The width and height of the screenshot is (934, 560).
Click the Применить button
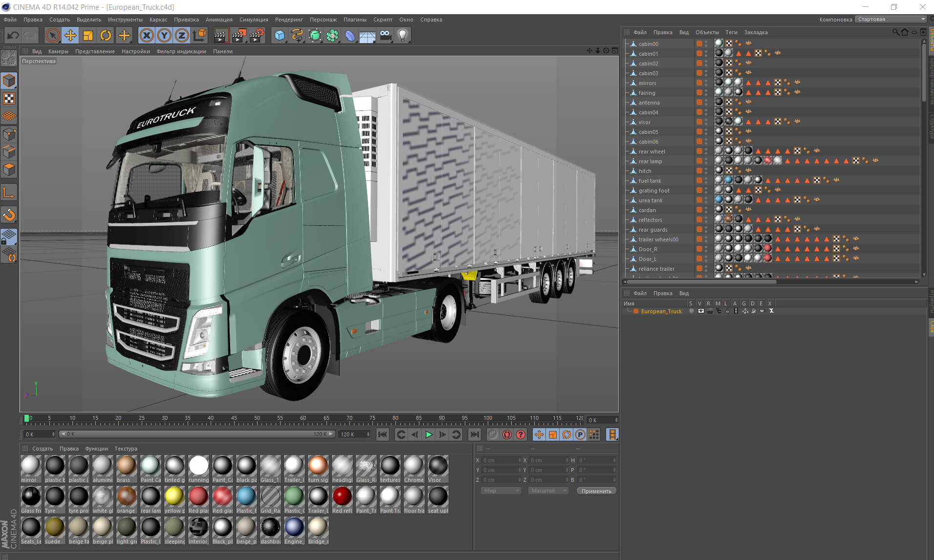(596, 491)
